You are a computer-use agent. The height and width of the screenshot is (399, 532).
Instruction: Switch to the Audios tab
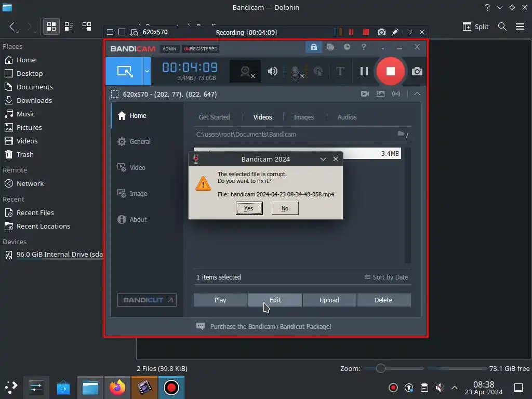347,117
